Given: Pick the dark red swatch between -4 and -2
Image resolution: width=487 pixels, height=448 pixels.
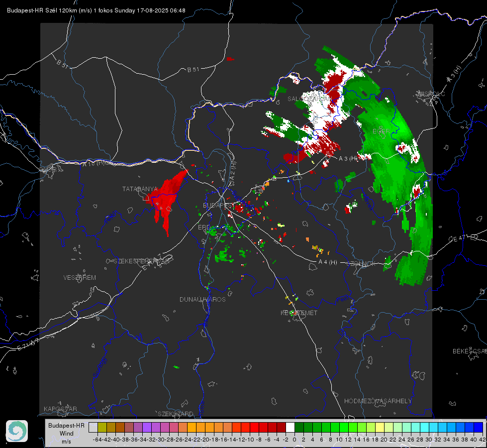Looking at the screenshot, I should click(281, 427).
